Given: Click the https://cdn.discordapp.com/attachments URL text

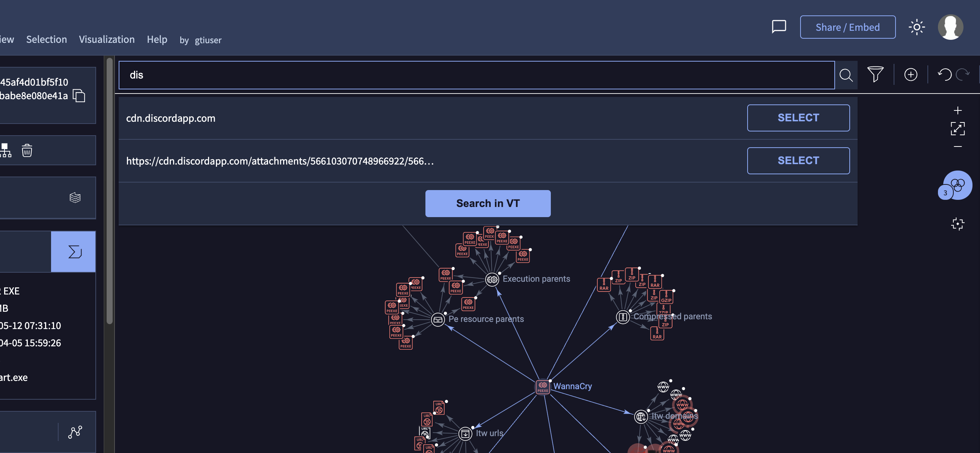Looking at the screenshot, I should [280, 161].
